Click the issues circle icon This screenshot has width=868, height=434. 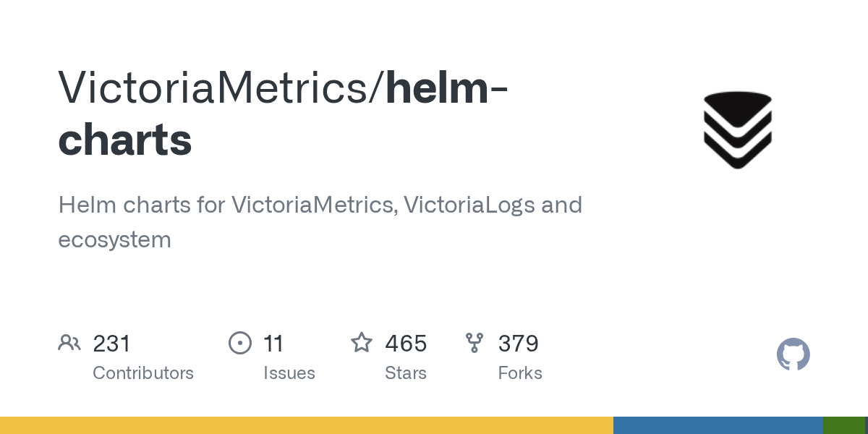pos(239,343)
